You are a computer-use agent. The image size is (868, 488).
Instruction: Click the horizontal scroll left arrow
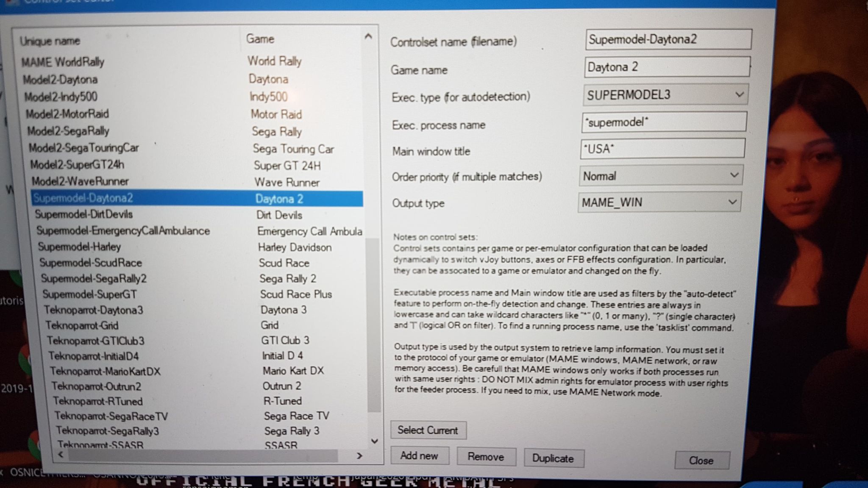[61, 455]
